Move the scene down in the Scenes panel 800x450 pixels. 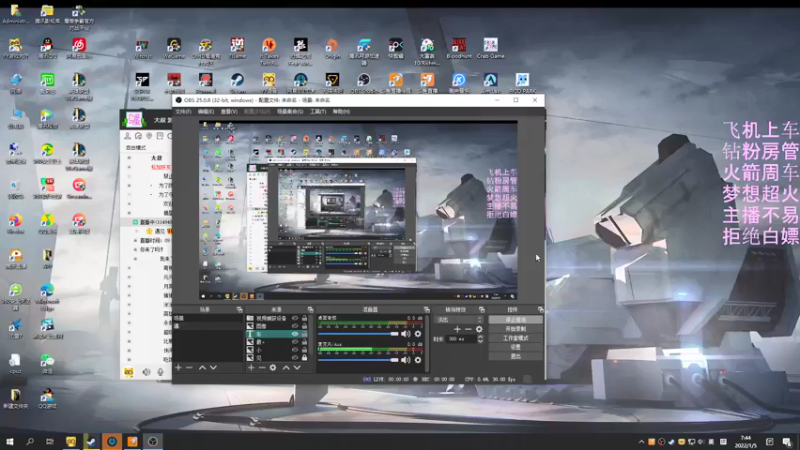click(x=213, y=367)
